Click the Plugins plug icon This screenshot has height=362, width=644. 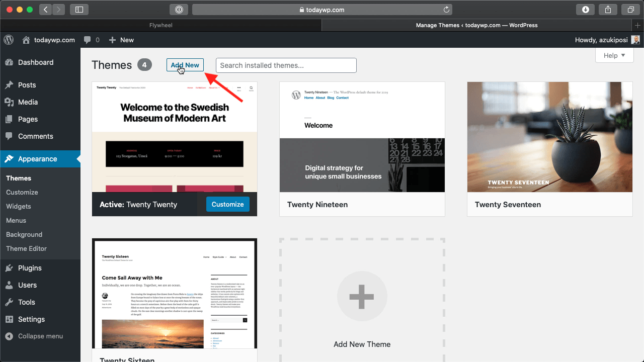pyautogui.click(x=9, y=268)
